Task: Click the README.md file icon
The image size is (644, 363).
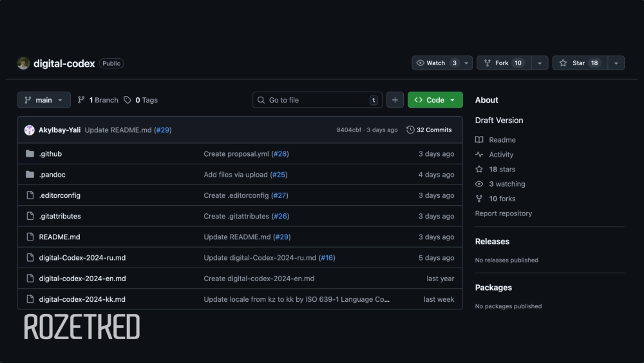Action: pos(30,237)
